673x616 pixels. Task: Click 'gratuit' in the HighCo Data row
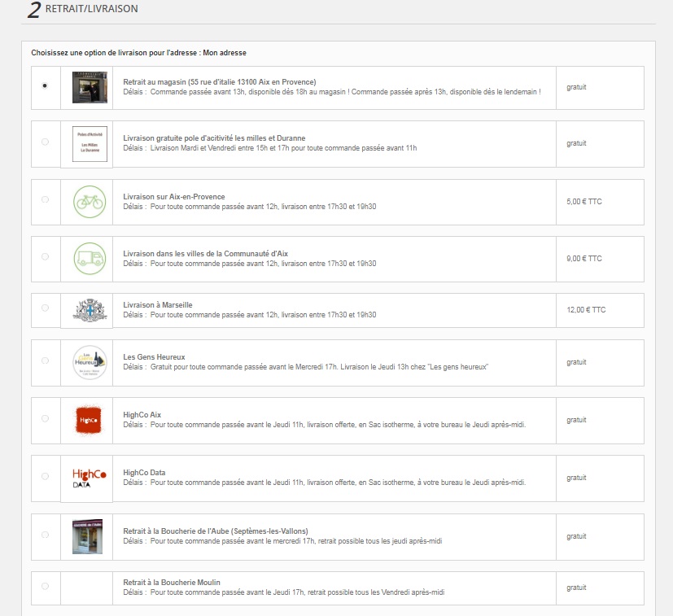pyautogui.click(x=576, y=478)
